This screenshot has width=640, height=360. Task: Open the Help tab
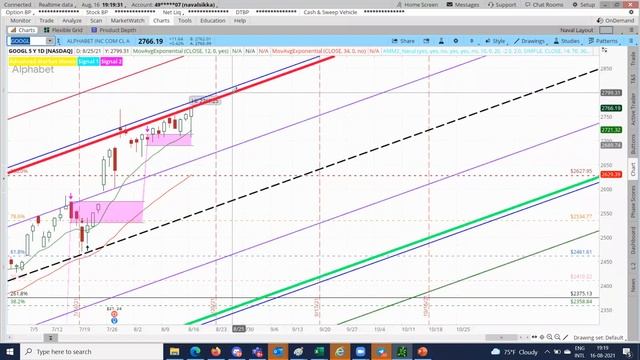pyautogui.click(x=240, y=20)
